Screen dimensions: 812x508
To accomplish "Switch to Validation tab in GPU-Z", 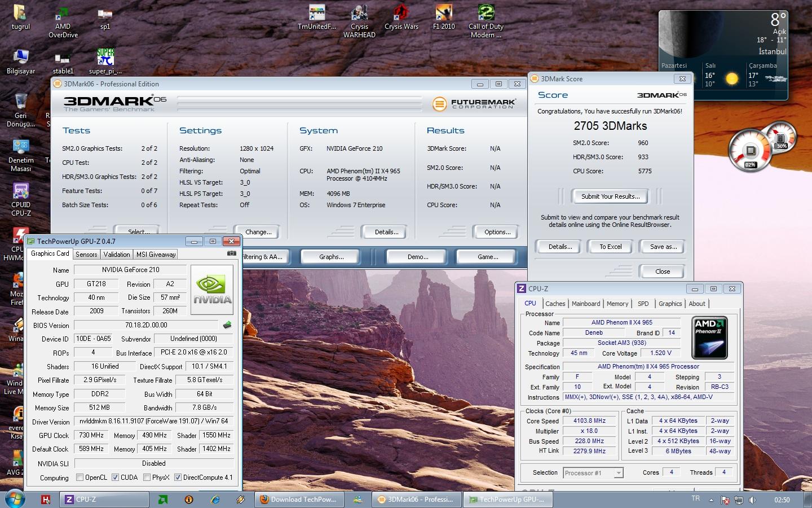I will tap(117, 255).
